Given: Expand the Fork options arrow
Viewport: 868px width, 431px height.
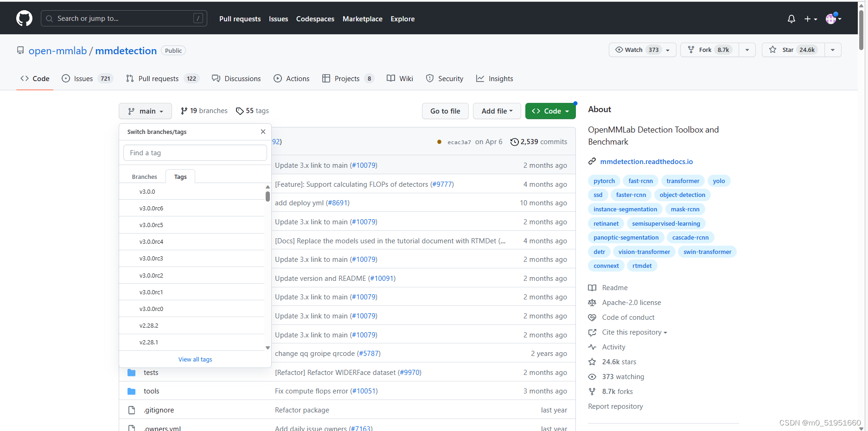Looking at the screenshot, I should tap(747, 50).
